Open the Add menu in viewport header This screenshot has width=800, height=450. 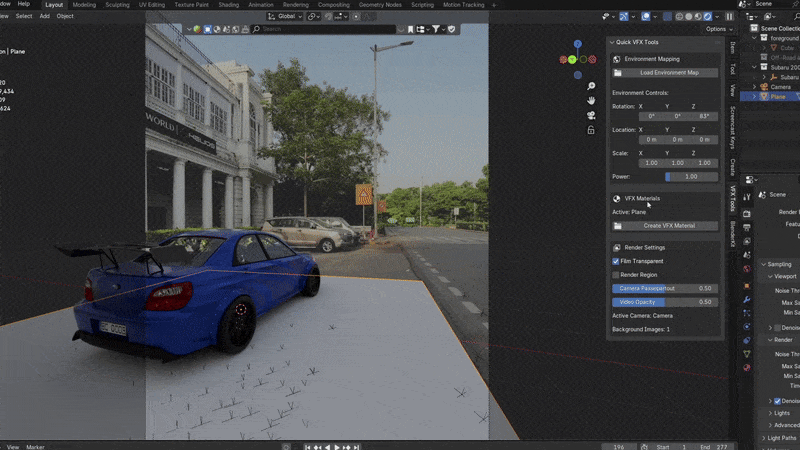(45, 16)
